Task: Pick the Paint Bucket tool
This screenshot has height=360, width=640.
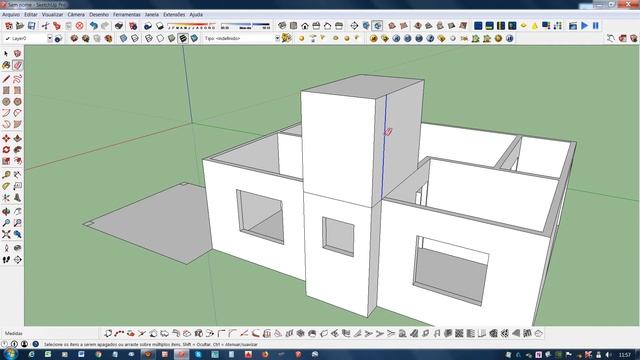Action: [6, 65]
